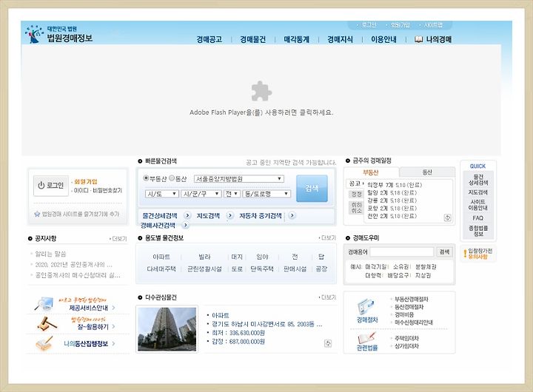The height and width of the screenshot is (392, 533).
Task: Click the power icon on 로그인 button
Action: (x=41, y=186)
